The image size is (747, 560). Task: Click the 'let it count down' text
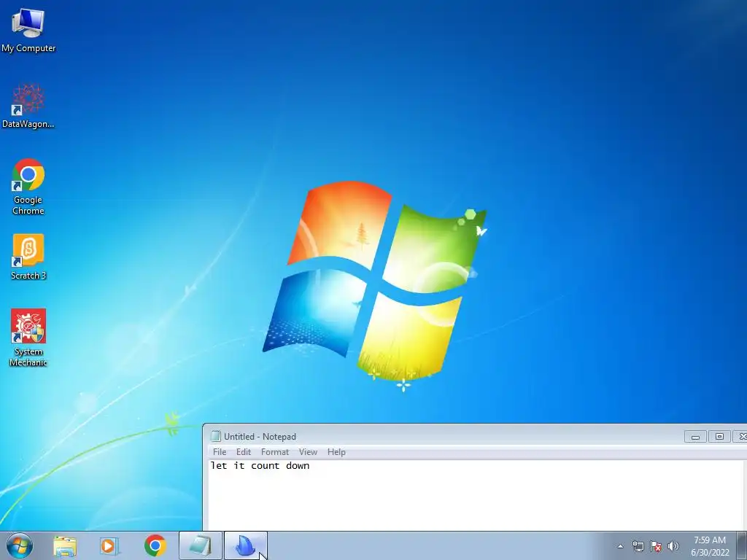[260, 466]
